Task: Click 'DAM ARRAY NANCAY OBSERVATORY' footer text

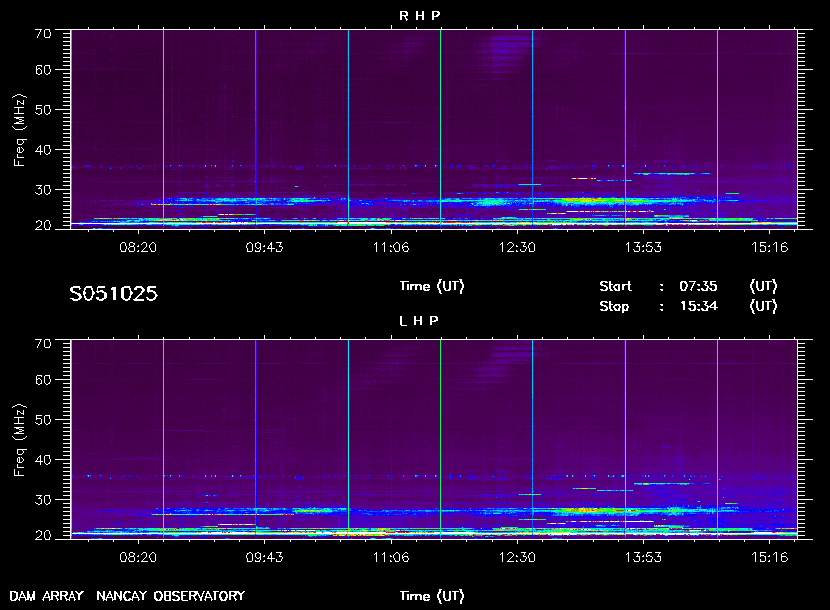Action: 127,596
